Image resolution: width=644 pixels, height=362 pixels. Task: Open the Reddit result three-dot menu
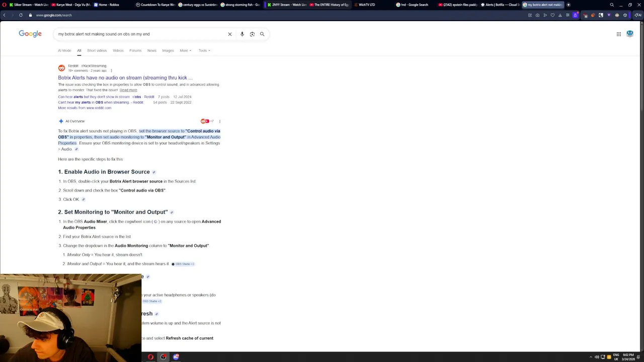pyautogui.click(x=111, y=70)
